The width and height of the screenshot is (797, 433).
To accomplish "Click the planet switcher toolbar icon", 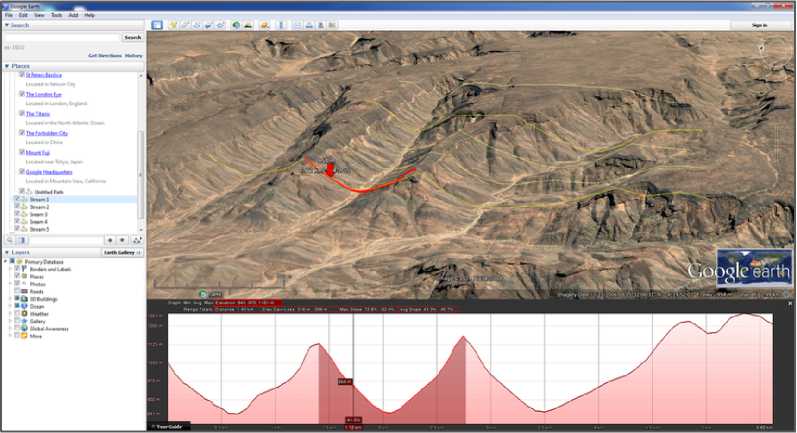I will click(x=264, y=25).
